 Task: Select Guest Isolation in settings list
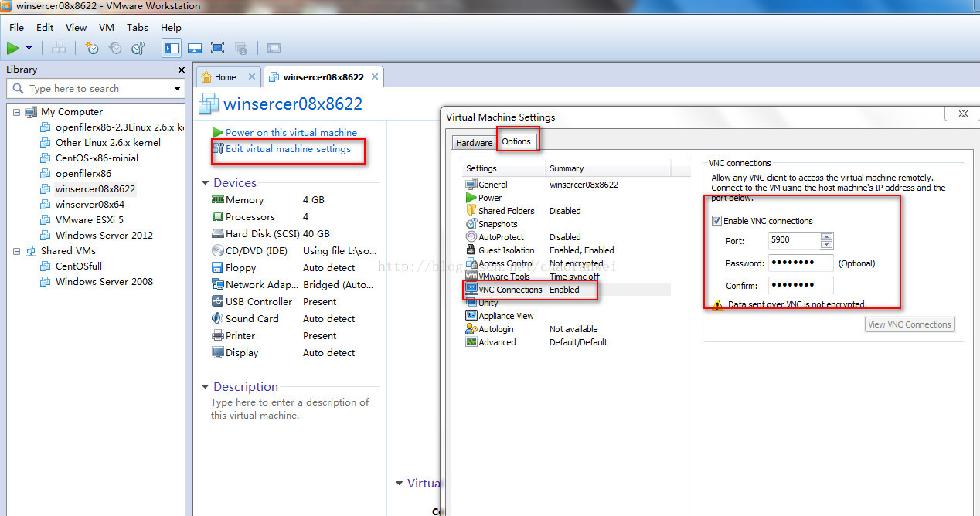(x=506, y=250)
